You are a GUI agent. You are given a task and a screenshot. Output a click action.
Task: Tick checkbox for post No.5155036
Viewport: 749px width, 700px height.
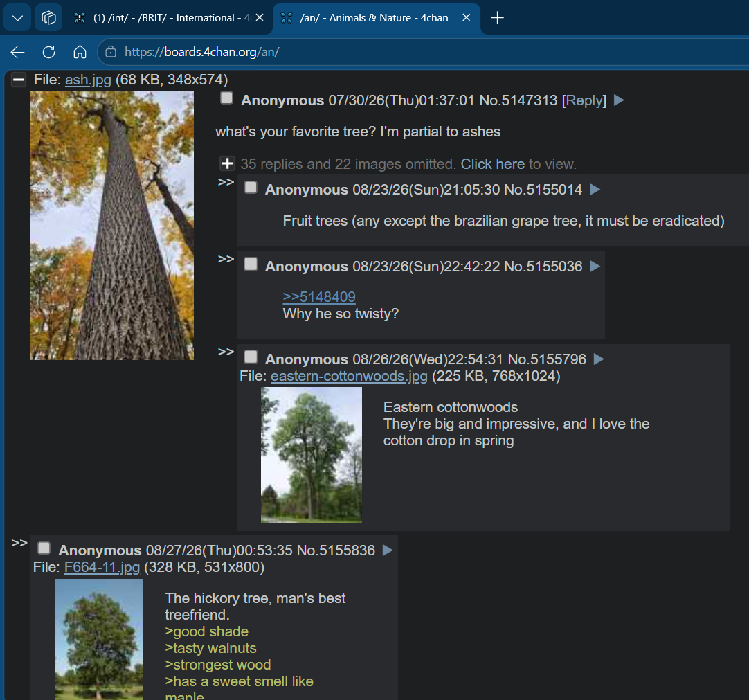(251, 264)
